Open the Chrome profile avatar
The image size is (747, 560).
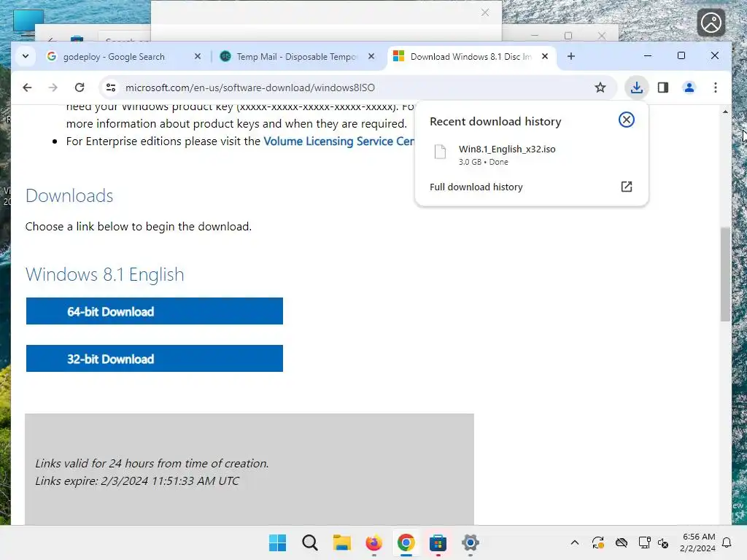689,87
